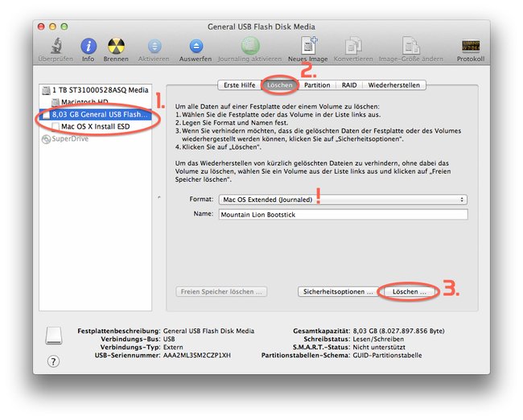523x420 pixels.
Task: Click the green zoom window button
Action: point(64,27)
